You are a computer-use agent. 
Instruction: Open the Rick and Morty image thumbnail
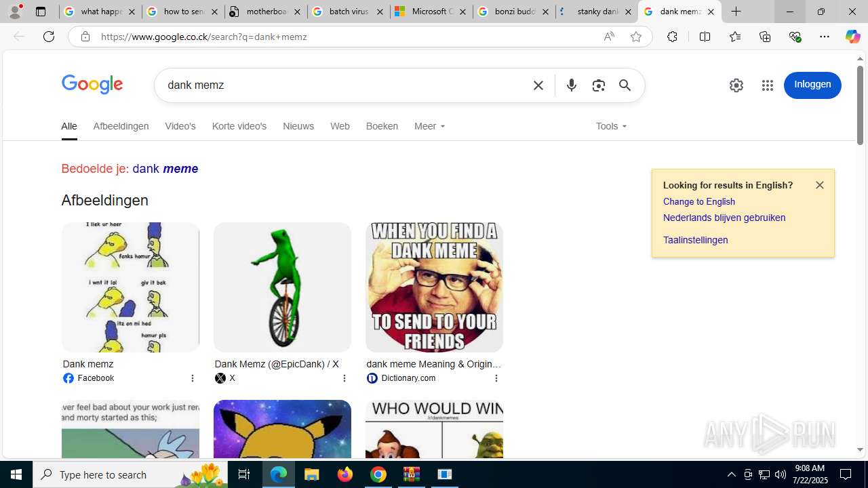coord(130,429)
